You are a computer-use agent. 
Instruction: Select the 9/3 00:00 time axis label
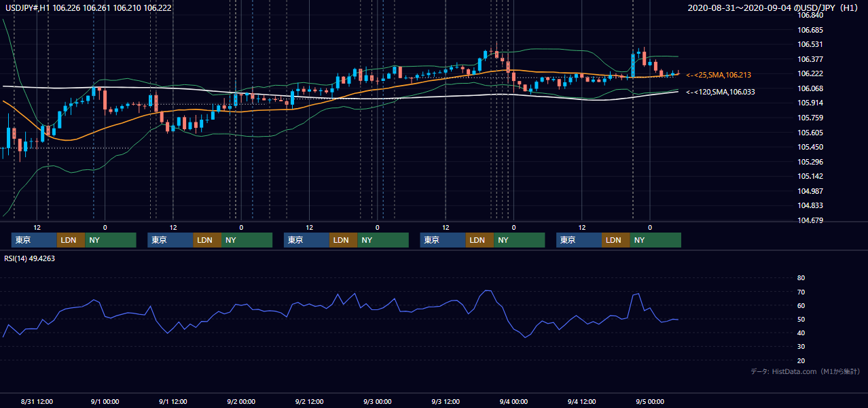click(x=377, y=401)
